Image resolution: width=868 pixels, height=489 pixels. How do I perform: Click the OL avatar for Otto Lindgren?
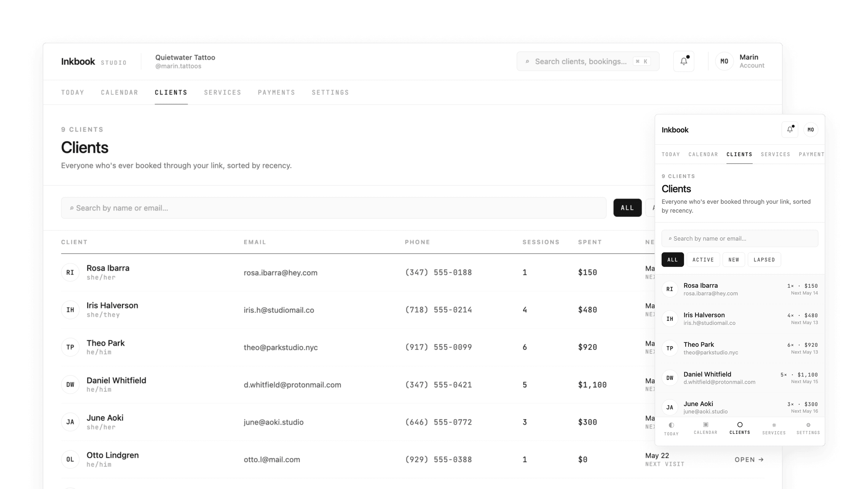pos(70,459)
